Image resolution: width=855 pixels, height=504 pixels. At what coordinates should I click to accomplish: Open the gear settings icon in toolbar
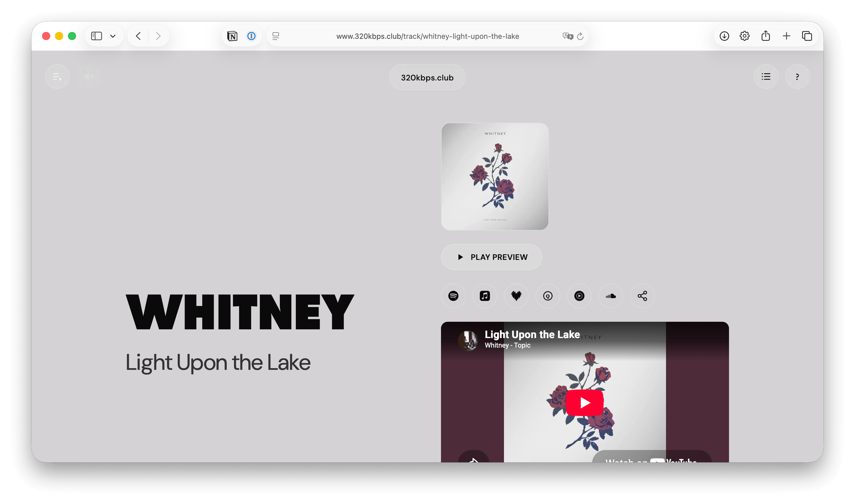tap(744, 36)
